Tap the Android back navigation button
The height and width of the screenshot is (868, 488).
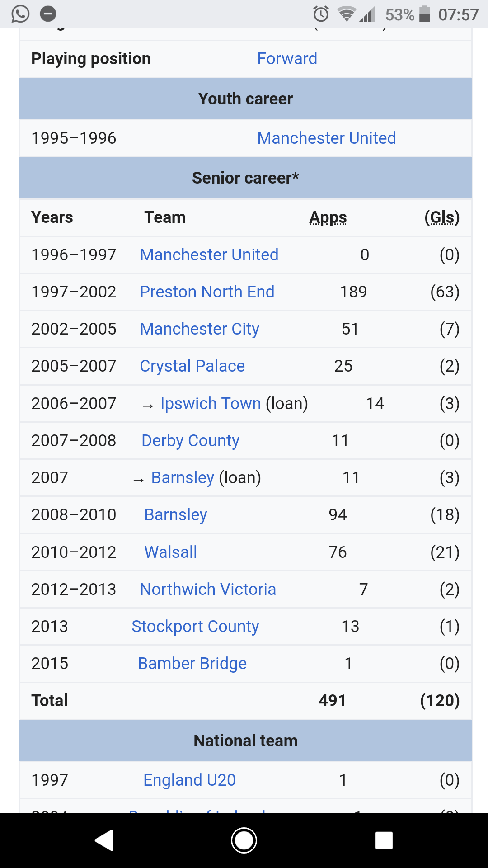click(x=104, y=840)
